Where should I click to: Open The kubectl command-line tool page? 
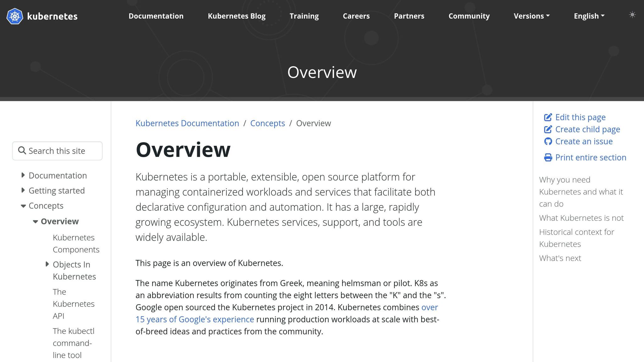pyautogui.click(x=74, y=343)
